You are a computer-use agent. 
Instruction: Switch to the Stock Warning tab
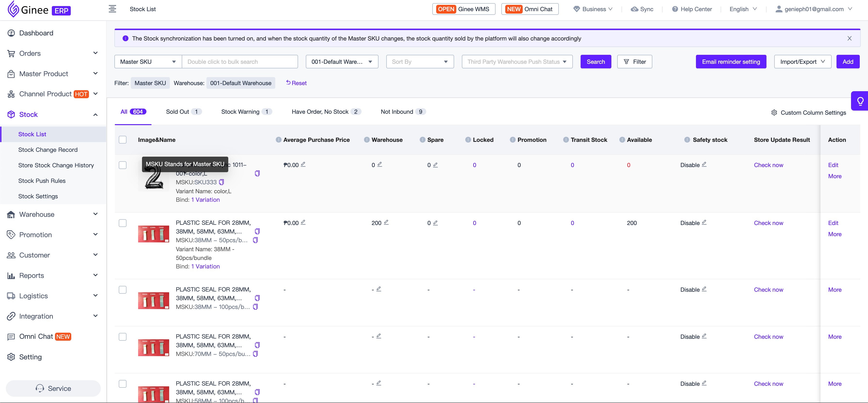pos(246,112)
